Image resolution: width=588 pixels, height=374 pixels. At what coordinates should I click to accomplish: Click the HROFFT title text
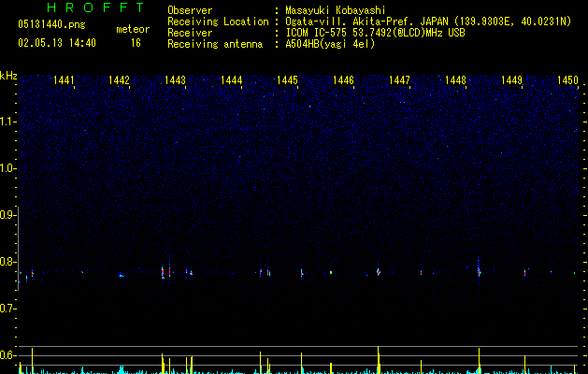click(95, 7)
